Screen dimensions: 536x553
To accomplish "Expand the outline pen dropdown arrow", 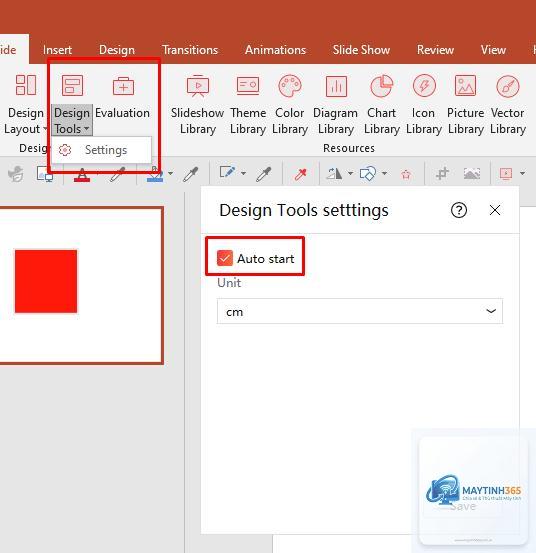I will coord(243,173).
